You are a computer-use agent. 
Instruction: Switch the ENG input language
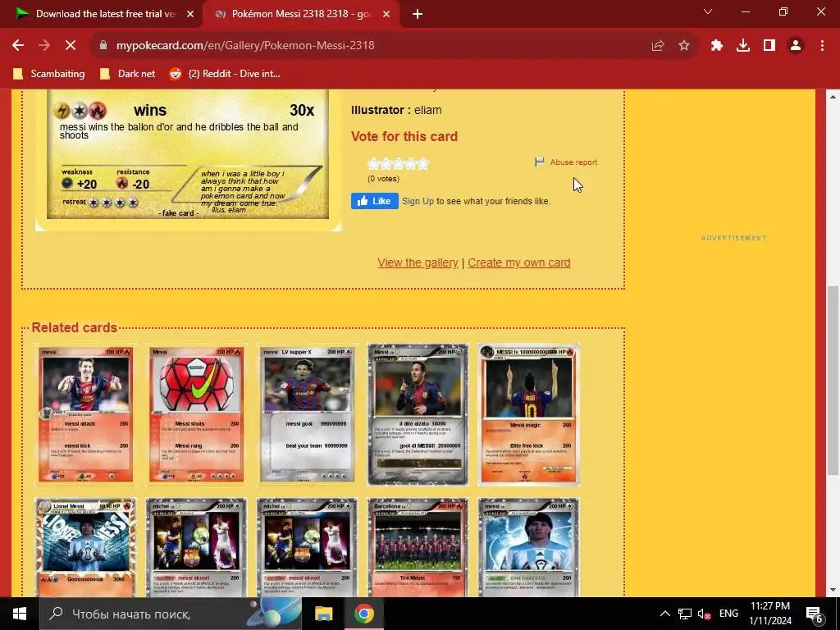(x=728, y=614)
